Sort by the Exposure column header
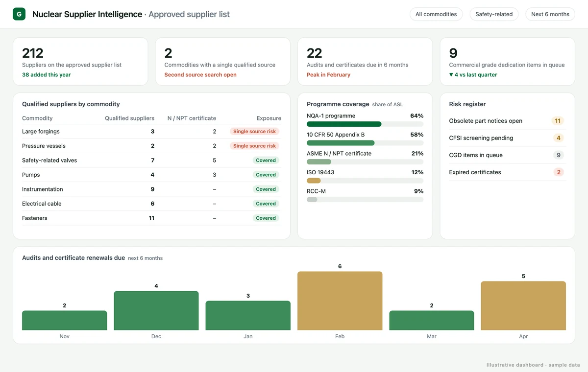Viewport: 588px width, 372px height. (269, 118)
